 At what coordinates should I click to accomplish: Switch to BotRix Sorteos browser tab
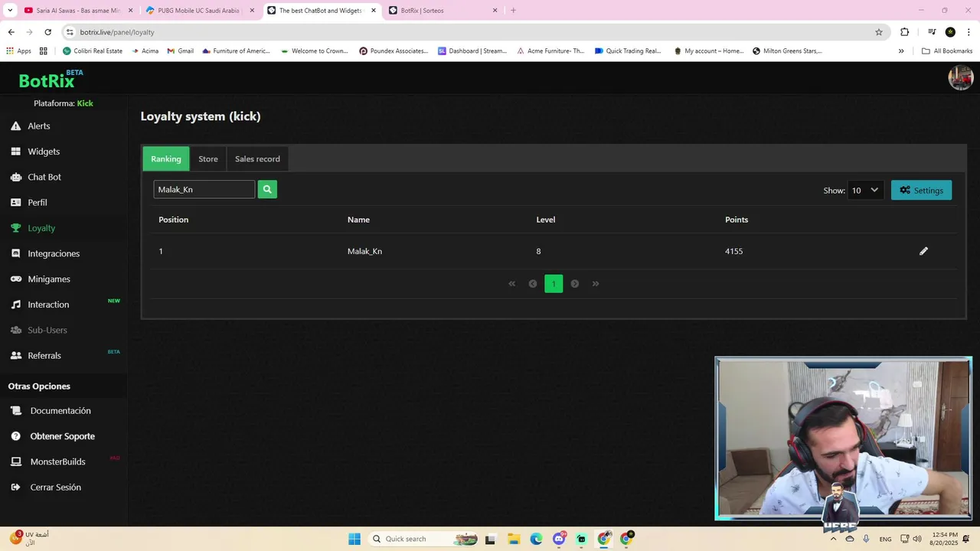(443, 11)
